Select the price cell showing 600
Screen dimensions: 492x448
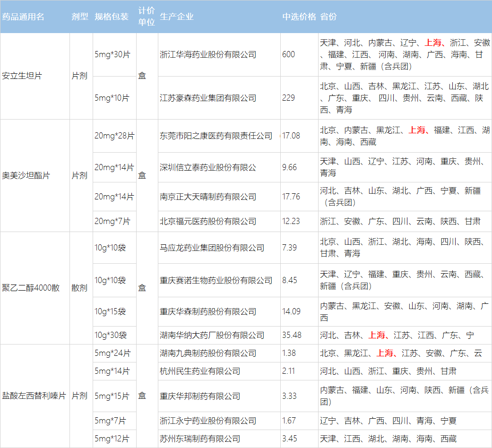tap(288, 54)
